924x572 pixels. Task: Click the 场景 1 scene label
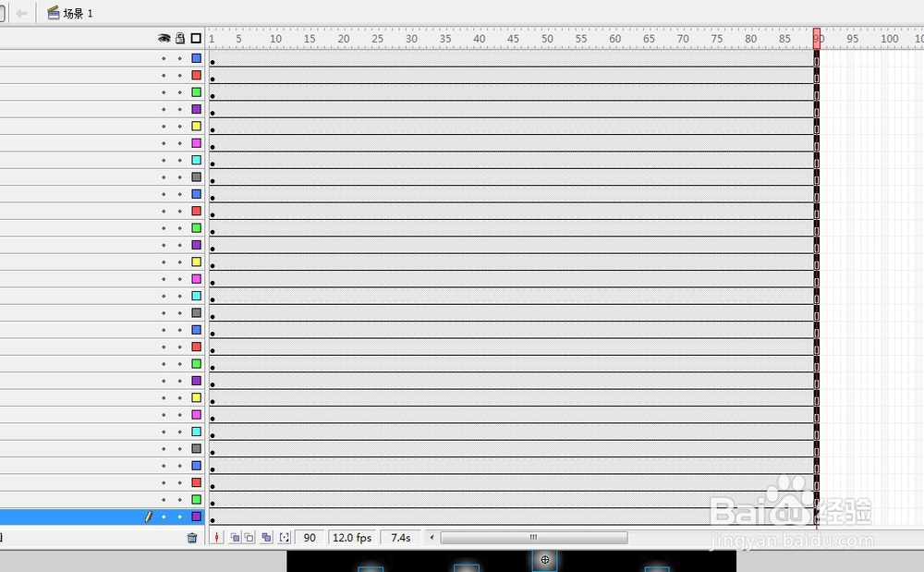click(x=78, y=13)
